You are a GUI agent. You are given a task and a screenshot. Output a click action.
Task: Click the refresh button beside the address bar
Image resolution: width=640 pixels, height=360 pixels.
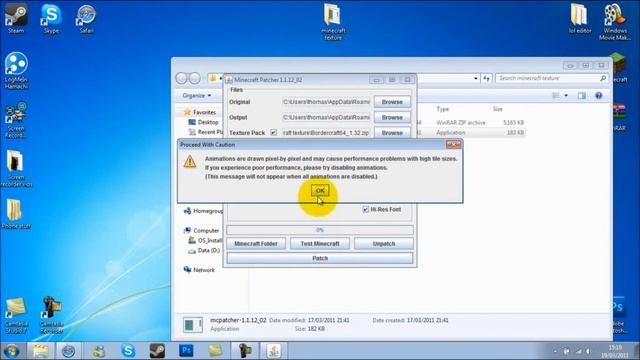487,78
